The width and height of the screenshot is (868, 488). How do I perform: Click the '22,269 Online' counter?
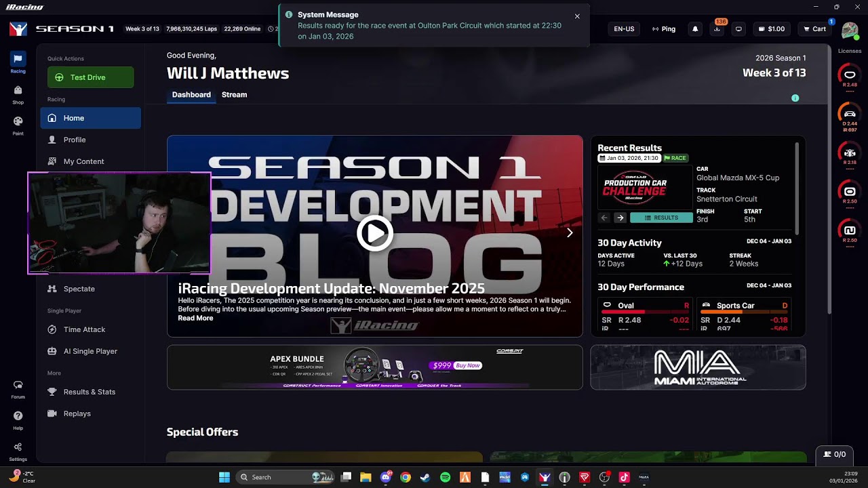tap(242, 29)
